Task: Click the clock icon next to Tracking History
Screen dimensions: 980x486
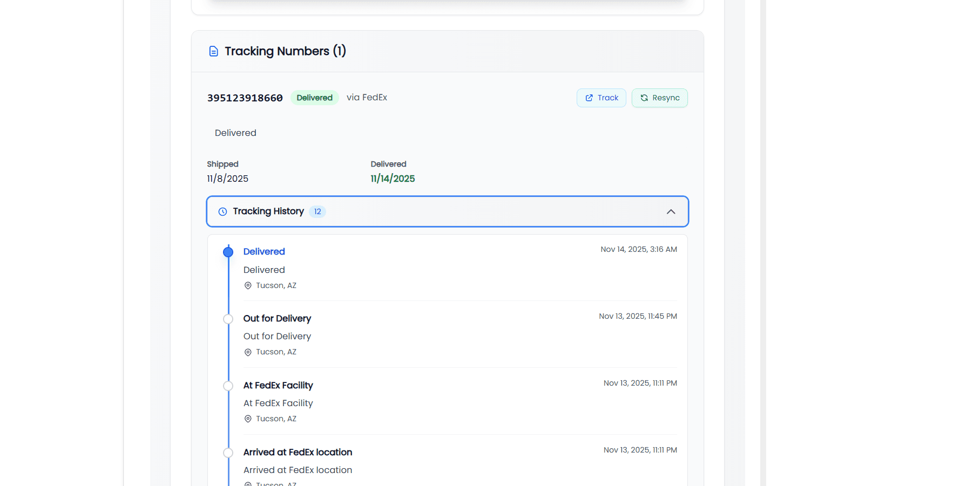Action: click(x=222, y=211)
